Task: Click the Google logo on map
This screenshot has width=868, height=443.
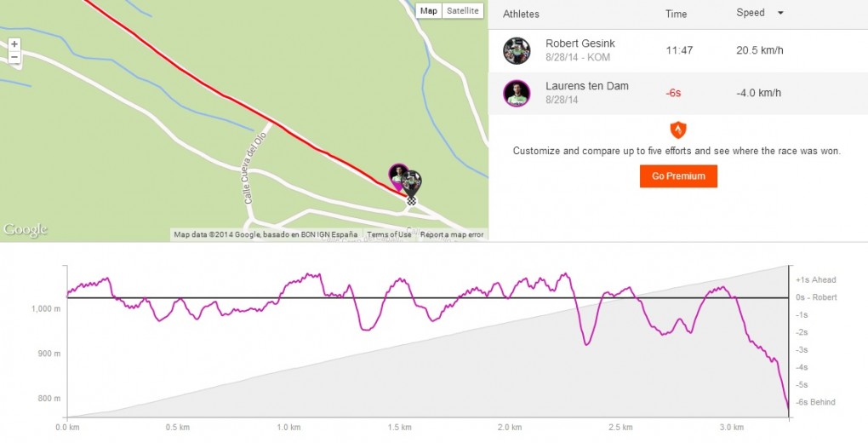Action: click(x=26, y=230)
